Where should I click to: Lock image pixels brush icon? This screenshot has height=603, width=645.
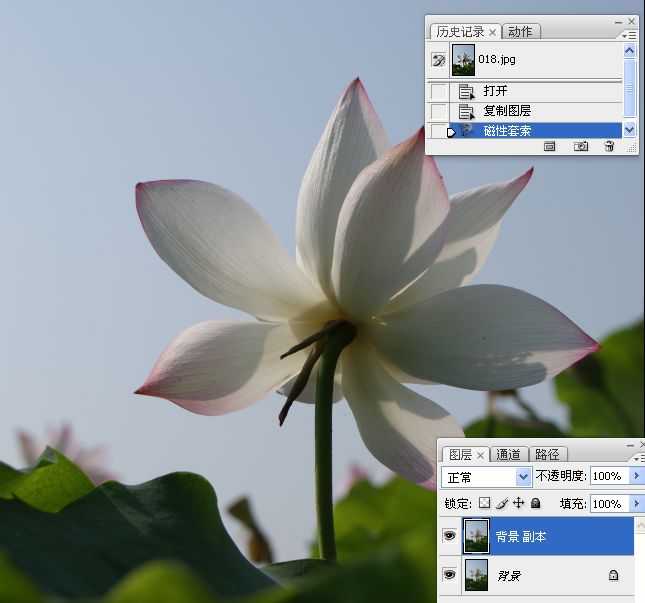501,503
